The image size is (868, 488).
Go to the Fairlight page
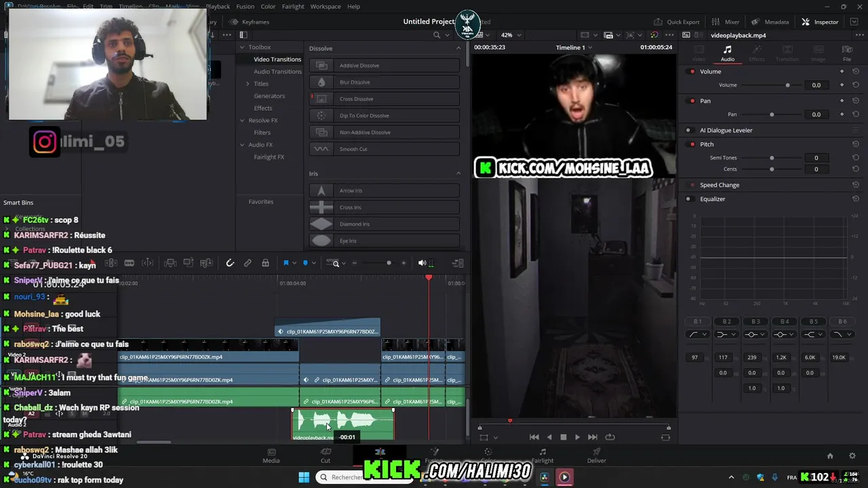[542, 455]
